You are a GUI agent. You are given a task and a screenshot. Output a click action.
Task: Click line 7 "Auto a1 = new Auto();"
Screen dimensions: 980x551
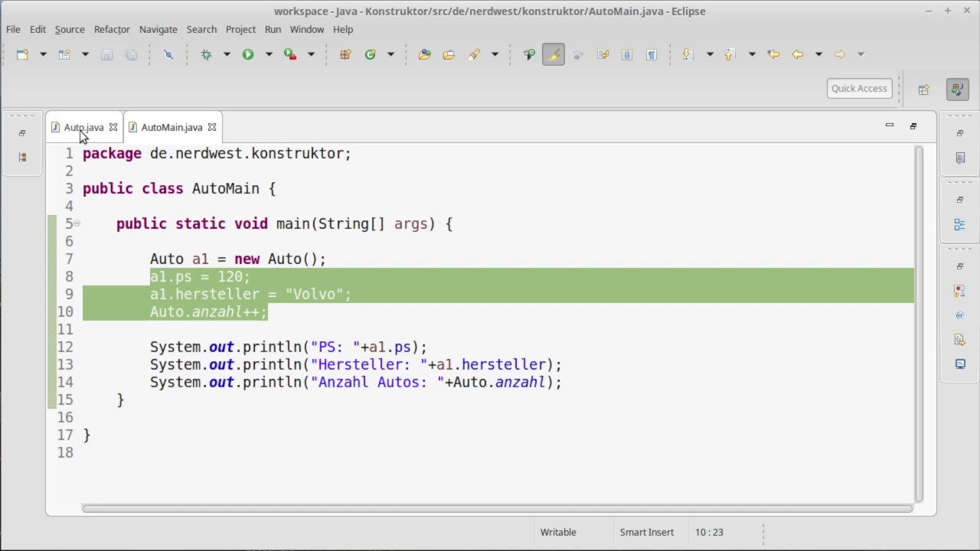[238, 259]
